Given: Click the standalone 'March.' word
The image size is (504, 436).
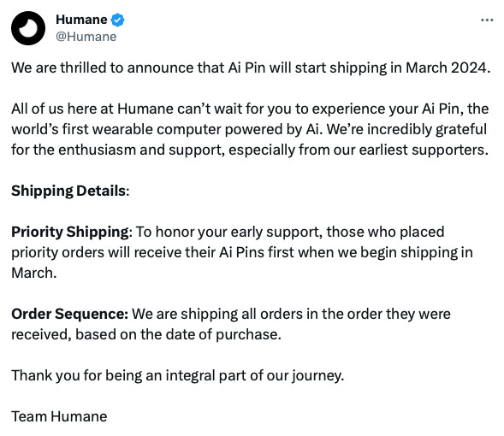Looking at the screenshot, I should 34,273.
